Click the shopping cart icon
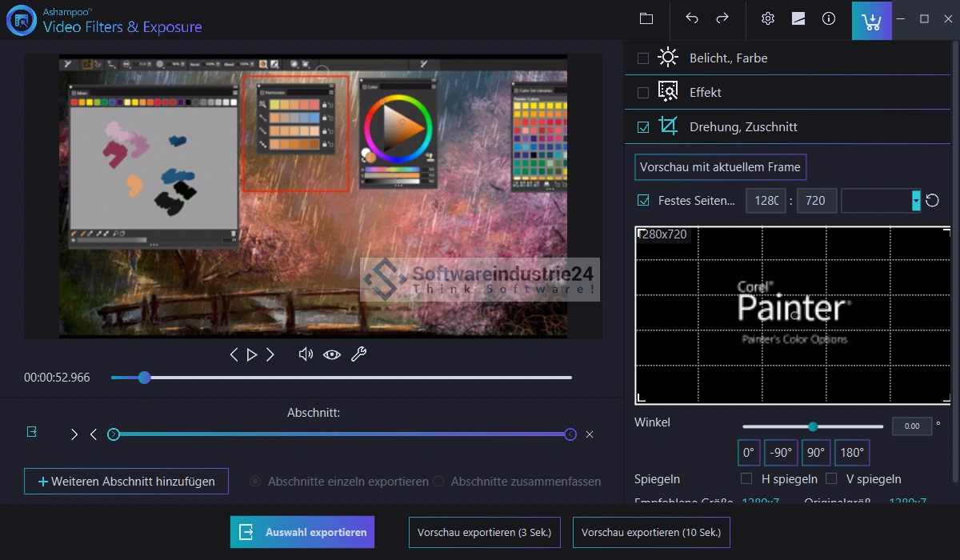960x560 pixels. coord(871,20)
